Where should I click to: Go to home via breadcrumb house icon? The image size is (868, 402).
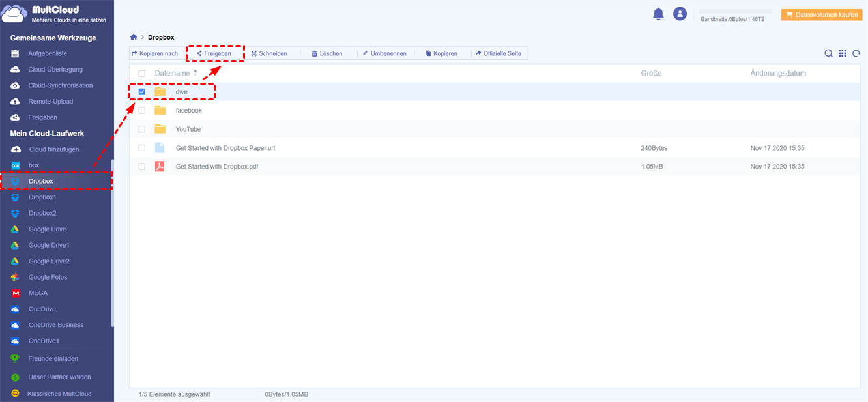click(134, 37)
